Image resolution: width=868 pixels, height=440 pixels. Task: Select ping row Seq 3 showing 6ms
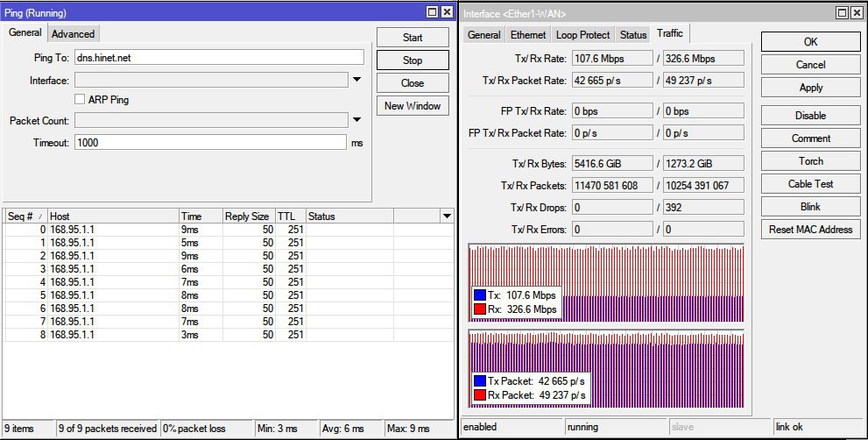(x=228, y=269)
